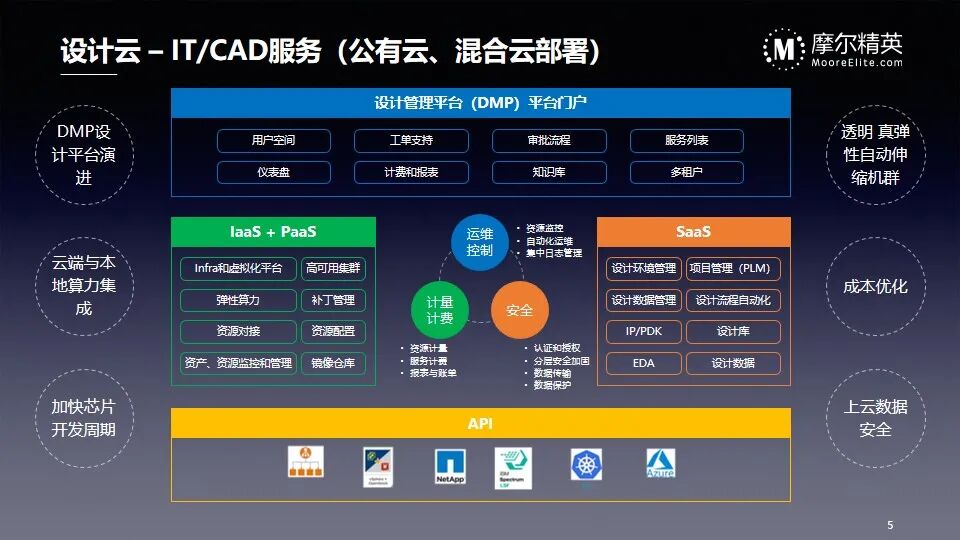This screenshot has width=960, height=540.
Task: Click the IBM Spectrum LSF icon
Action: click(x=513, y=468)
